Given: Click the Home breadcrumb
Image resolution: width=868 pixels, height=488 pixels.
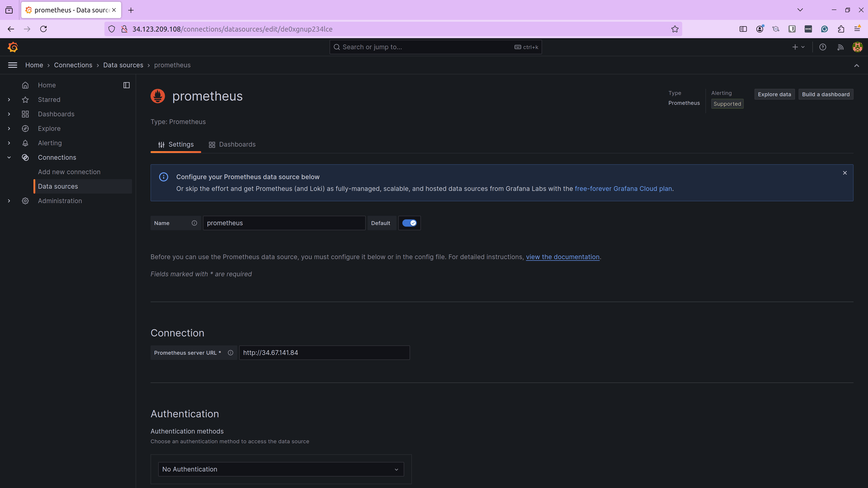Looking at the screenshot, I should (34, 65).
